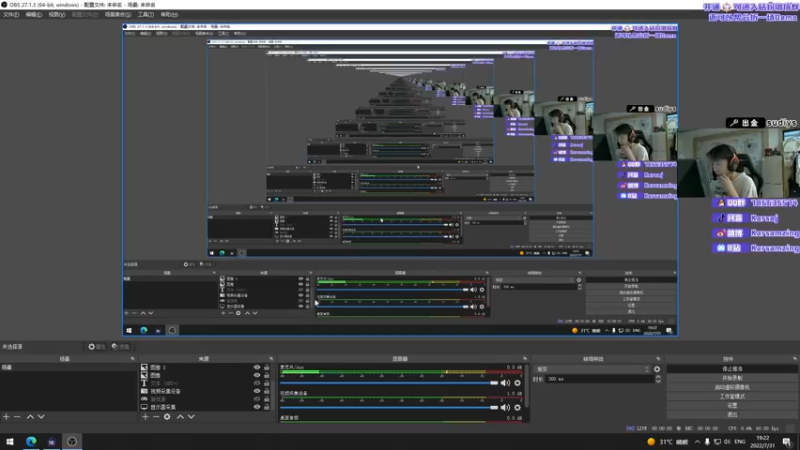Image resolution: width=800 pixels, height=450 pixels.
Task: Open 麦克风/Aux audio settings gear
Action: 517,383
